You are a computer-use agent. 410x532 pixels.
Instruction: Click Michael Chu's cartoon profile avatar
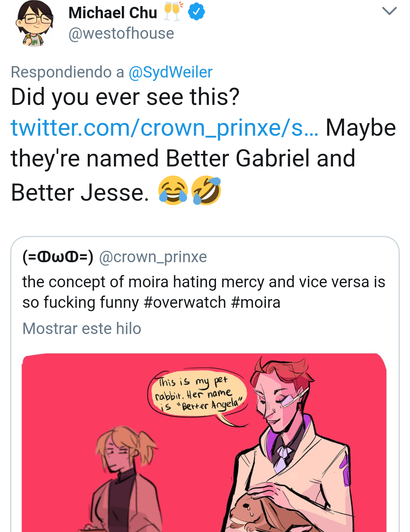34,24
